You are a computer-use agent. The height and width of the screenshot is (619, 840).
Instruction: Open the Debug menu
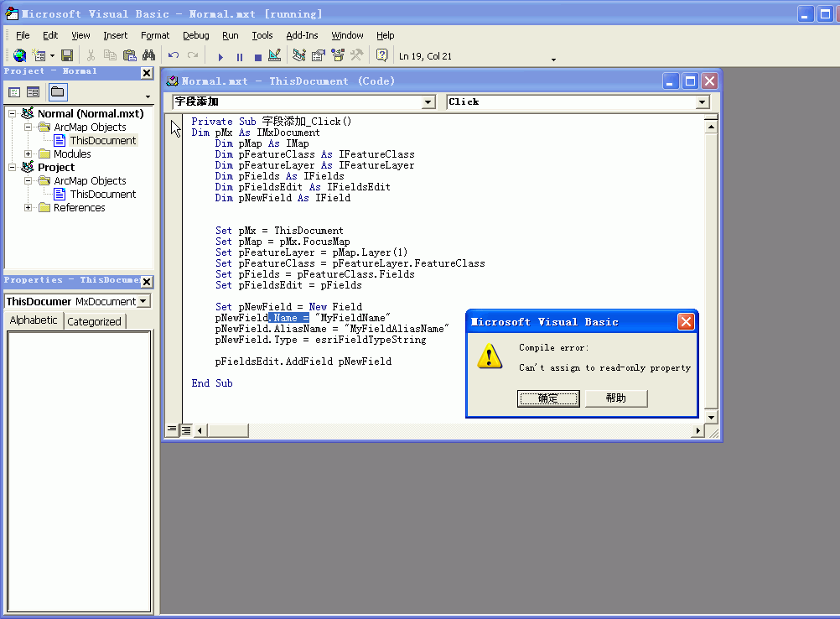(x=195, y=35)
